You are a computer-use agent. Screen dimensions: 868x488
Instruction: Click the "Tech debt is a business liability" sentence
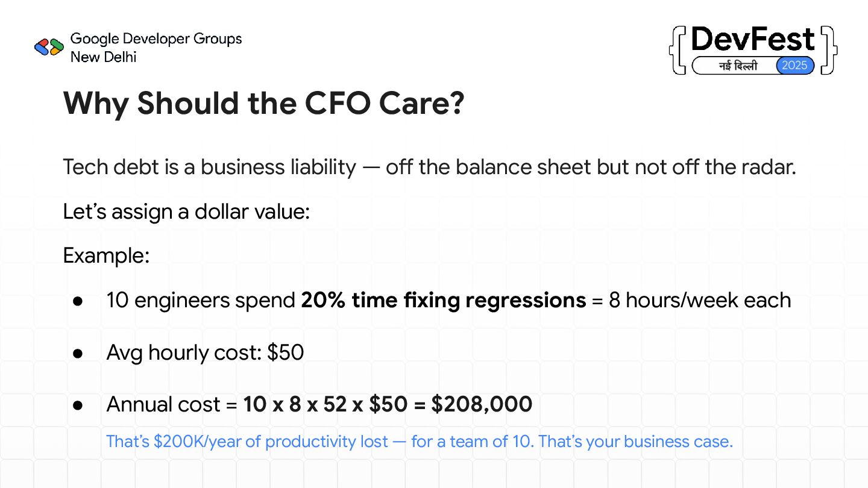pos(429,167)
